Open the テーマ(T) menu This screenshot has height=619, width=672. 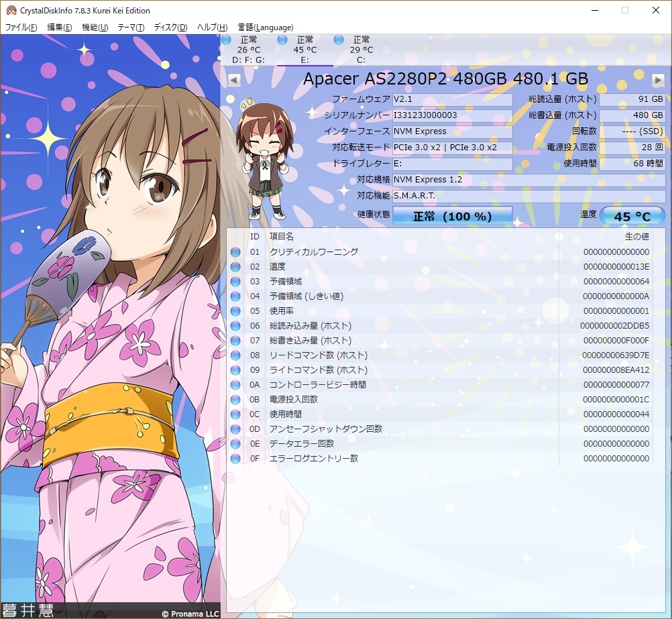point(131,27)
